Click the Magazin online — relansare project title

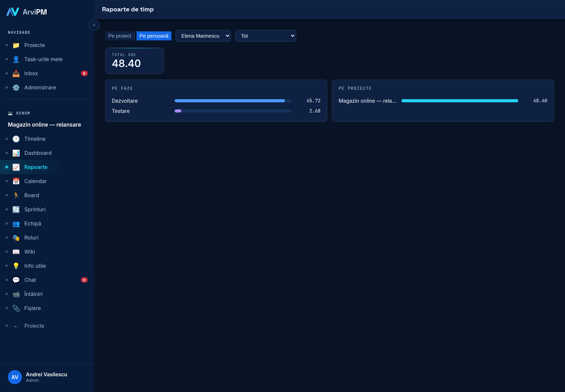click(x=44, y=125)
